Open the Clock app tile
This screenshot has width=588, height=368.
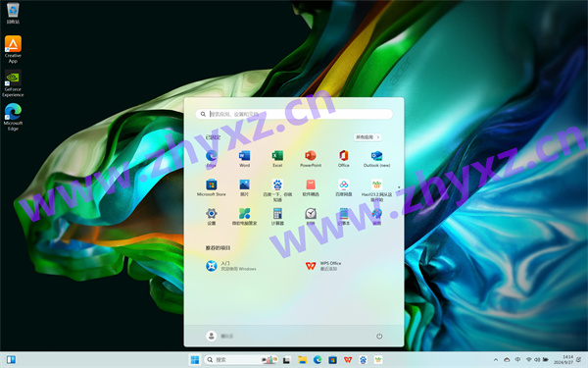[311, 217]
